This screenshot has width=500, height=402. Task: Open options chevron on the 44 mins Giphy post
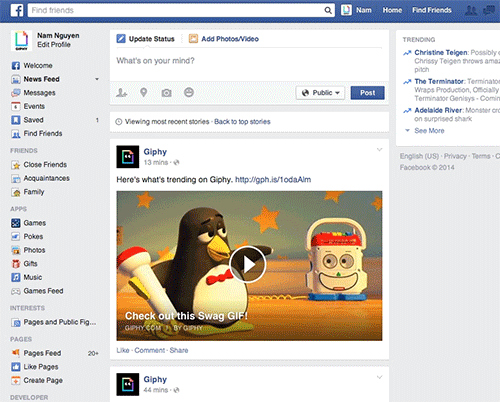[x=379, y=377]
